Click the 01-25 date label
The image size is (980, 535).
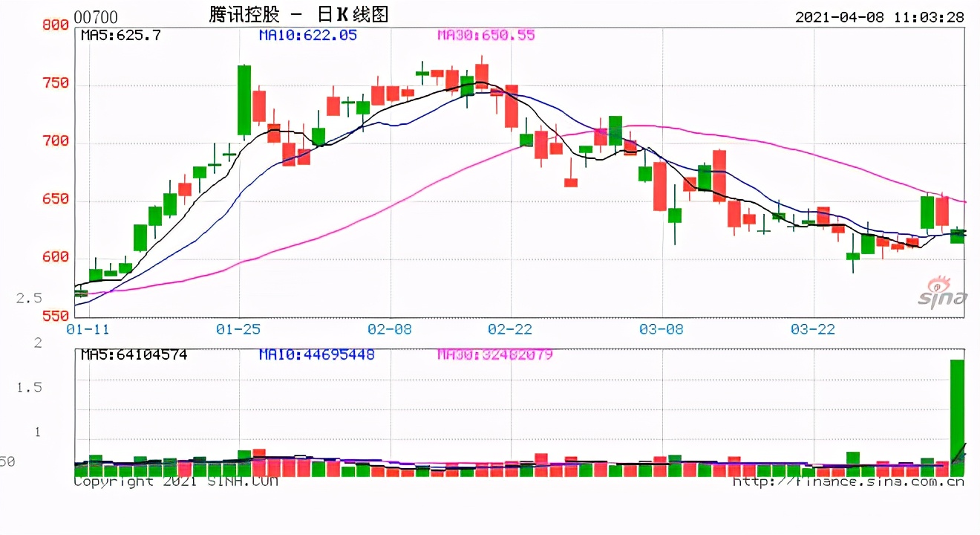tap(239, 328)
